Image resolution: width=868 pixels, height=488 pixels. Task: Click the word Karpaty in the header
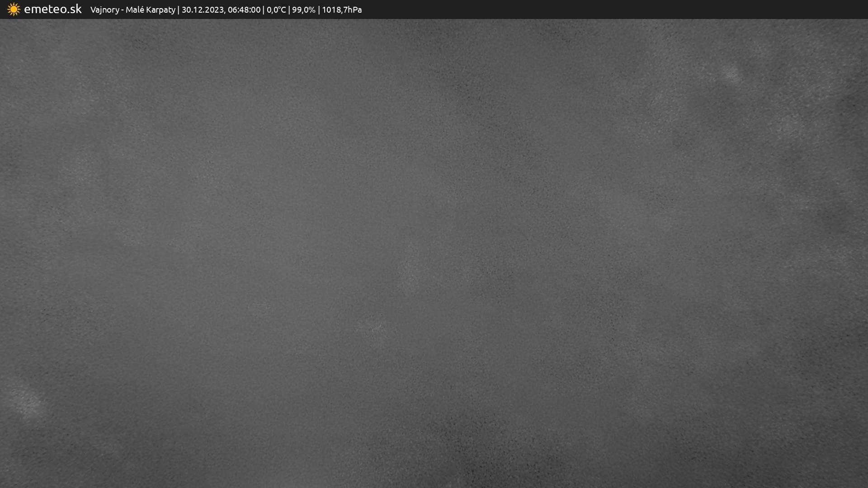click(x=160, y=9)
